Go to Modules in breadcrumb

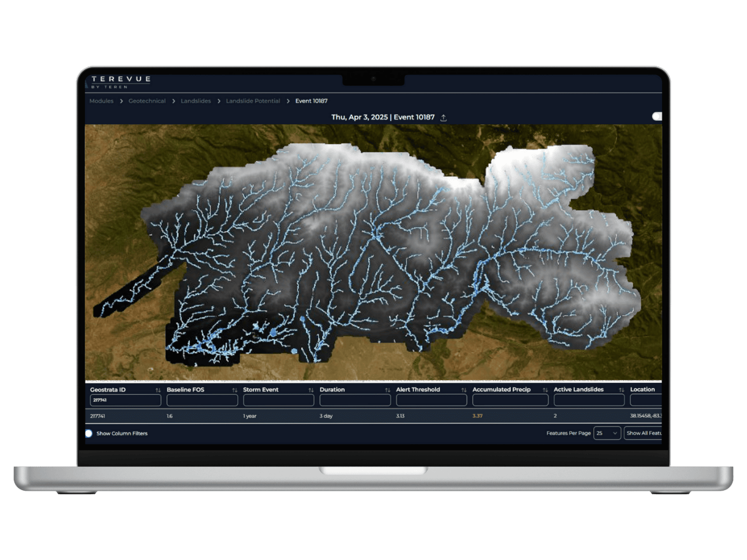[x=101, y=101]
